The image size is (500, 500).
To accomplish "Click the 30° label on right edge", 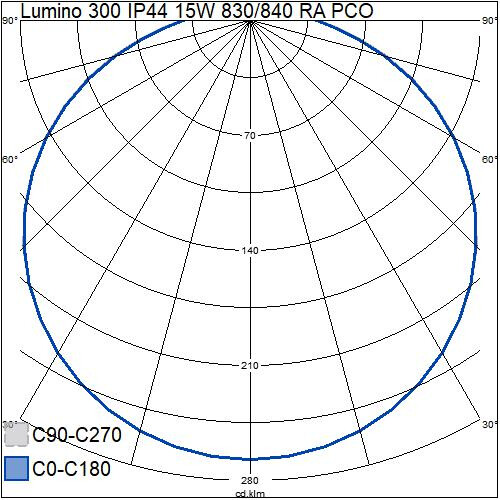I will (490, 424).
